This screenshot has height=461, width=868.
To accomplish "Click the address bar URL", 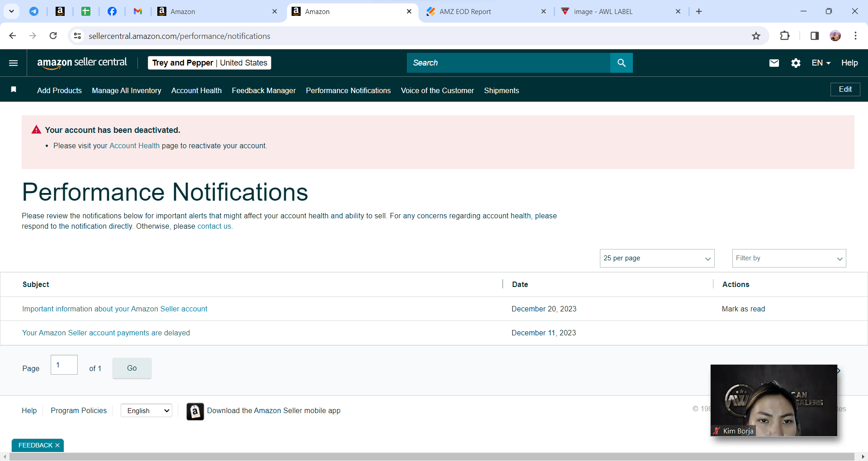I will [x=179, y=36].
